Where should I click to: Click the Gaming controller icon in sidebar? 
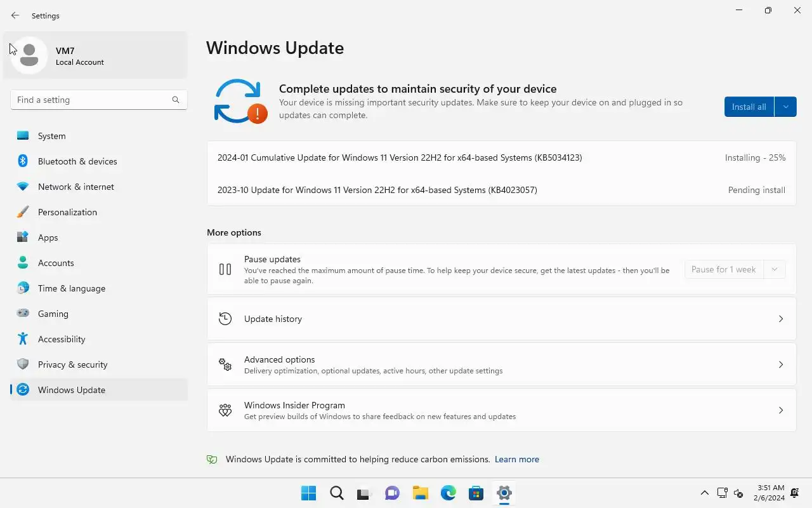point(23,314)
